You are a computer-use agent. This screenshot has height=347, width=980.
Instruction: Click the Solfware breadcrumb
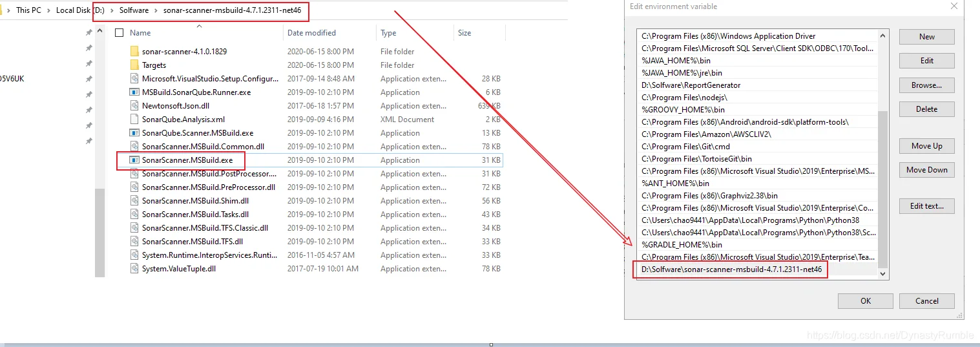(x=134, y=10)
